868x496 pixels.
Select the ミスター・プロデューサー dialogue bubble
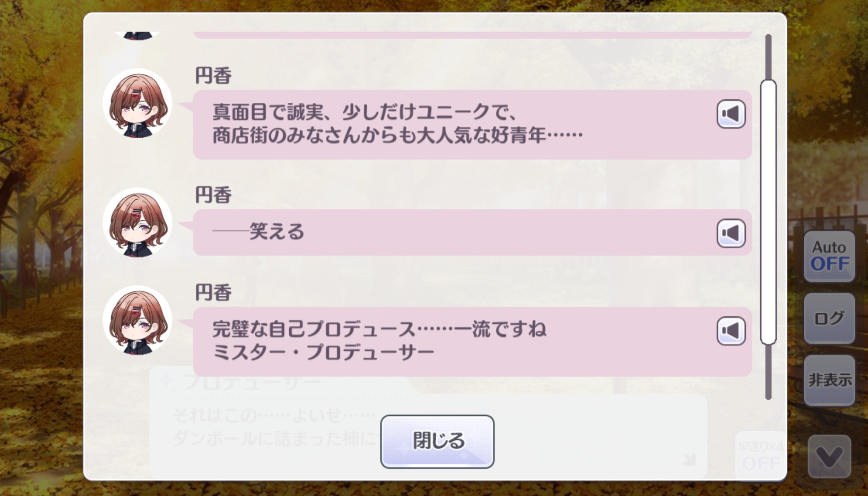(x=459, y=342)
